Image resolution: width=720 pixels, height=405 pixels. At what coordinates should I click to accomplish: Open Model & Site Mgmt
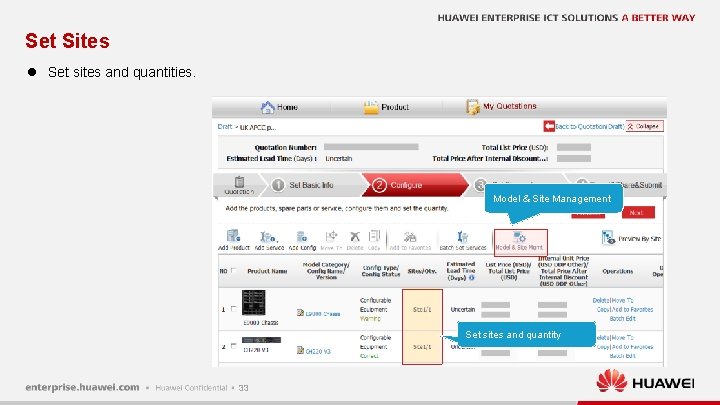click(521, 242)
